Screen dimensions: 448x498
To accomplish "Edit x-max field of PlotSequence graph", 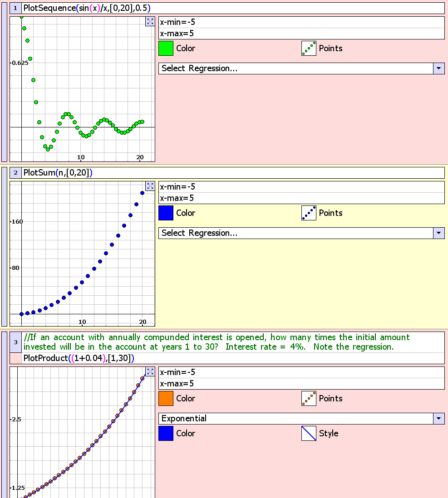I will click(x=301, y=34).
